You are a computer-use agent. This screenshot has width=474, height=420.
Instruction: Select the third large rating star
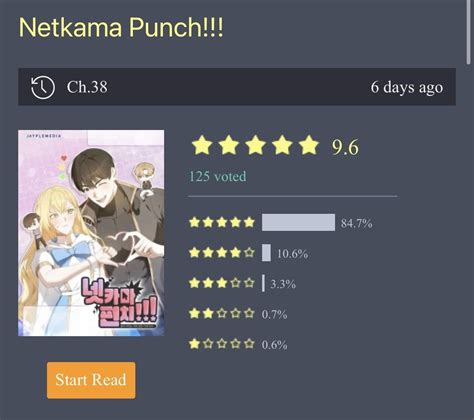pos(255,145)
